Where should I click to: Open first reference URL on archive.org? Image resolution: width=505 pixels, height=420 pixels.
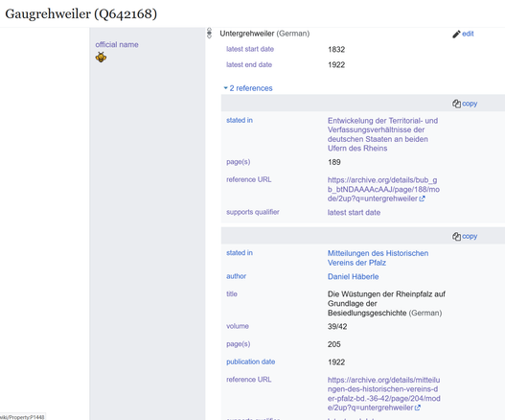[x=383, y=189]
